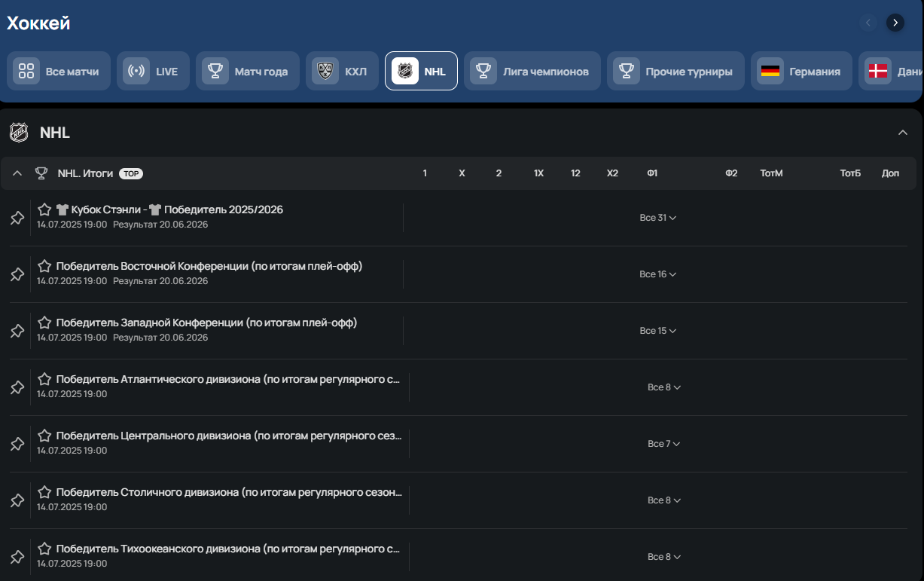Pin the Победитель Западной Конференции event

point(17,331)
